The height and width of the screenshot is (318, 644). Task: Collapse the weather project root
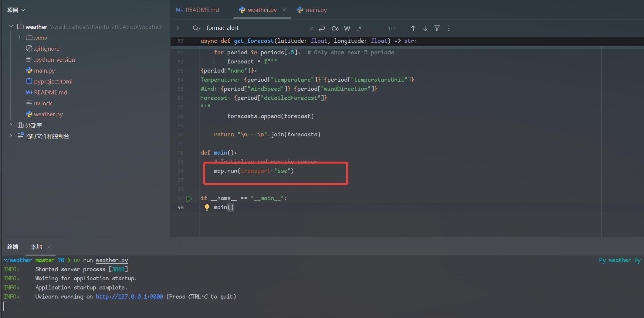coord(11,27)
